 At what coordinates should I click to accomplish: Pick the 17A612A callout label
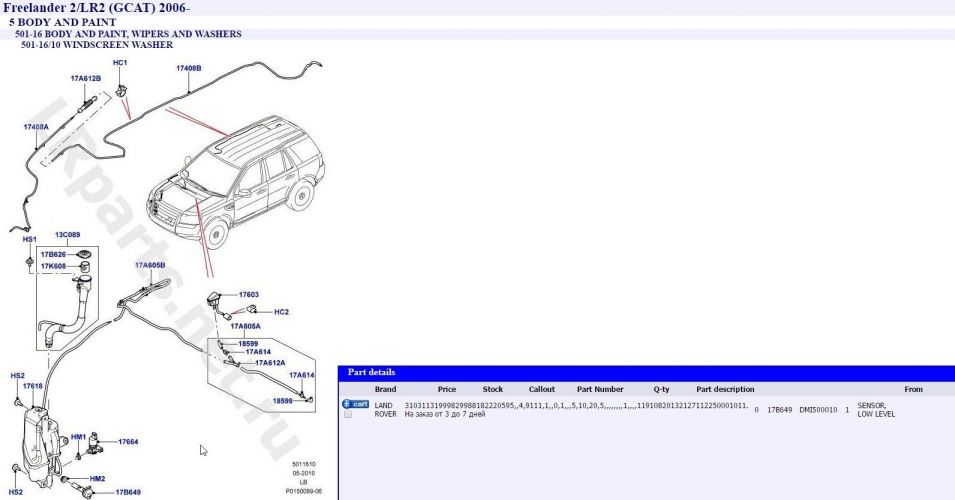point(270,363)
